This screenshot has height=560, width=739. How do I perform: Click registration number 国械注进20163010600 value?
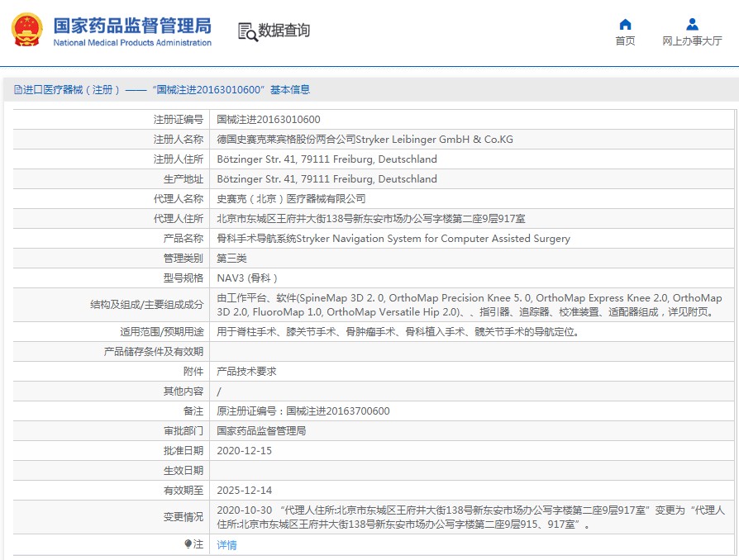[268, 120]
